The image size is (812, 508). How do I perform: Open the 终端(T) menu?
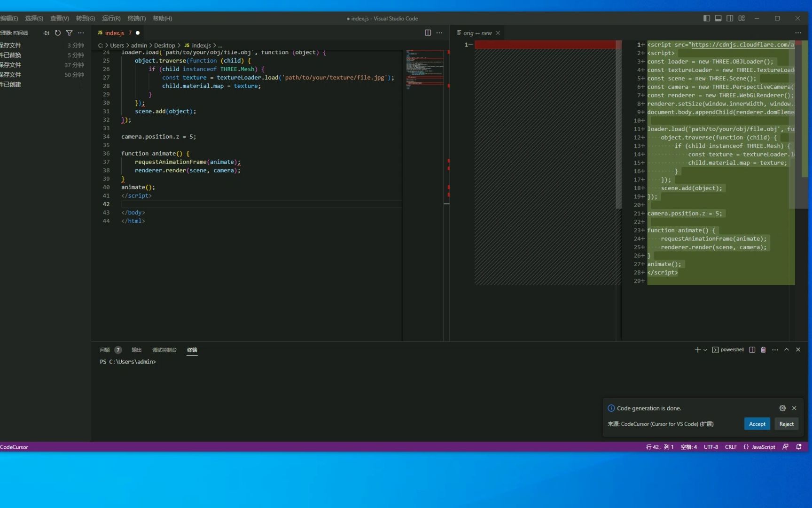(x=137, y=18)
